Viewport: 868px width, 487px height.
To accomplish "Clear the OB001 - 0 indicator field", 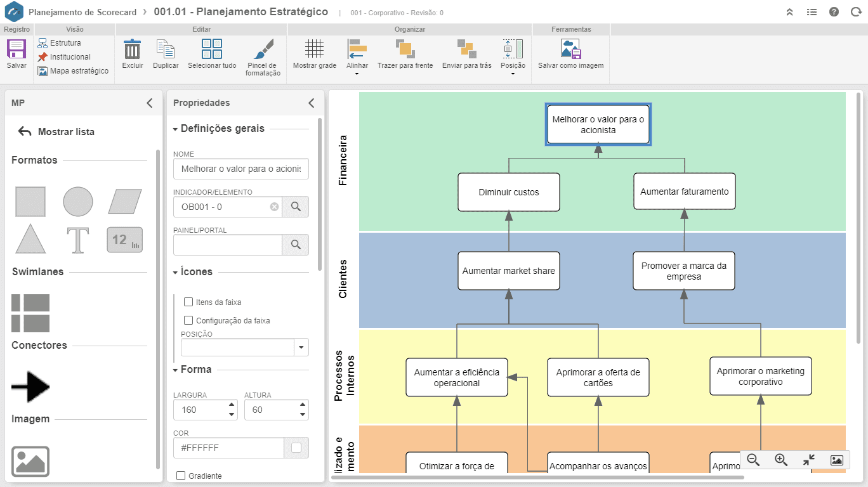I will tap(274, 207).
